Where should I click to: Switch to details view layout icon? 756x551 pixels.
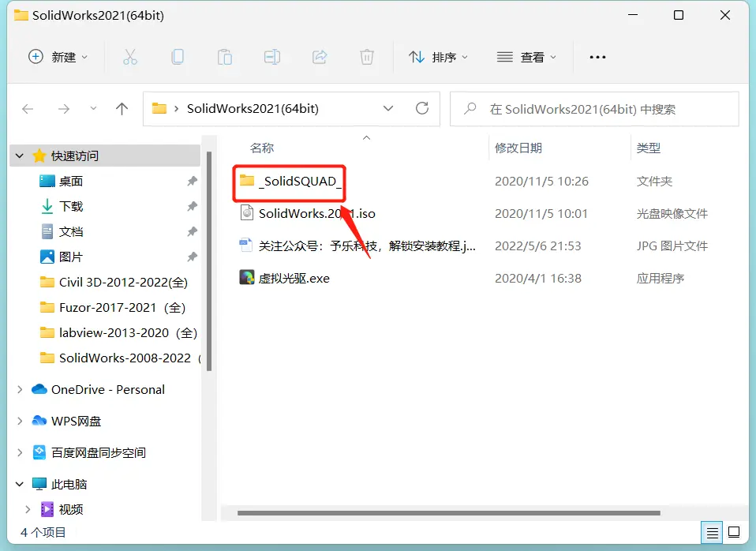pos(712,533)
